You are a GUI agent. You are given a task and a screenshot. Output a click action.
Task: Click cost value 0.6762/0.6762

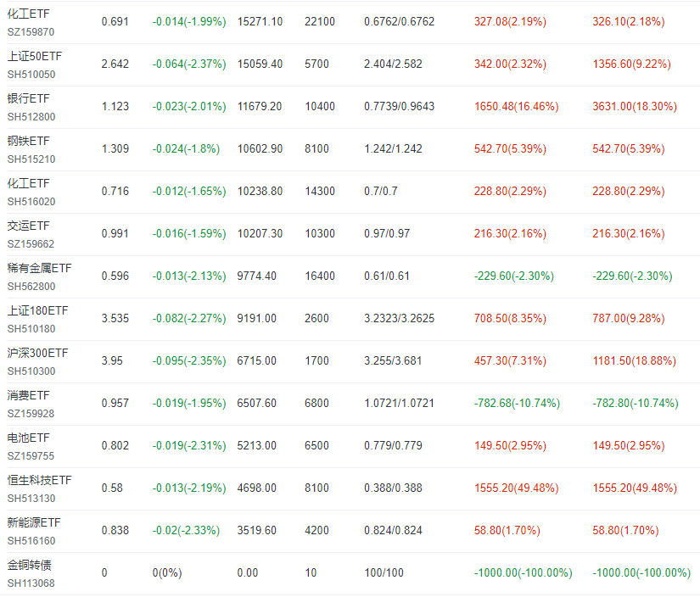pyautogui.click(x=399, y=22)
